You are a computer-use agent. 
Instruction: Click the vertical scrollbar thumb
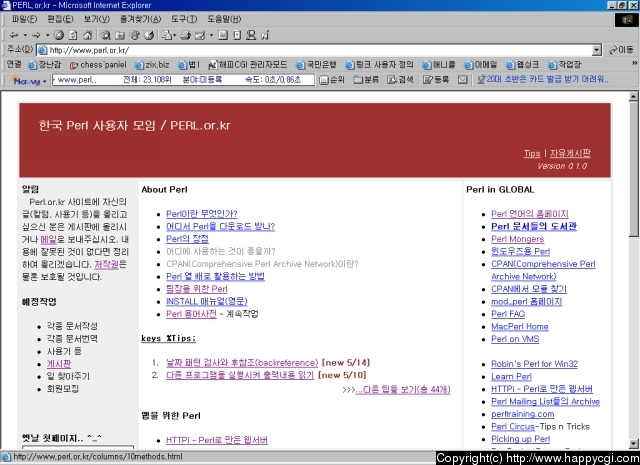click(x=633, y=169)
